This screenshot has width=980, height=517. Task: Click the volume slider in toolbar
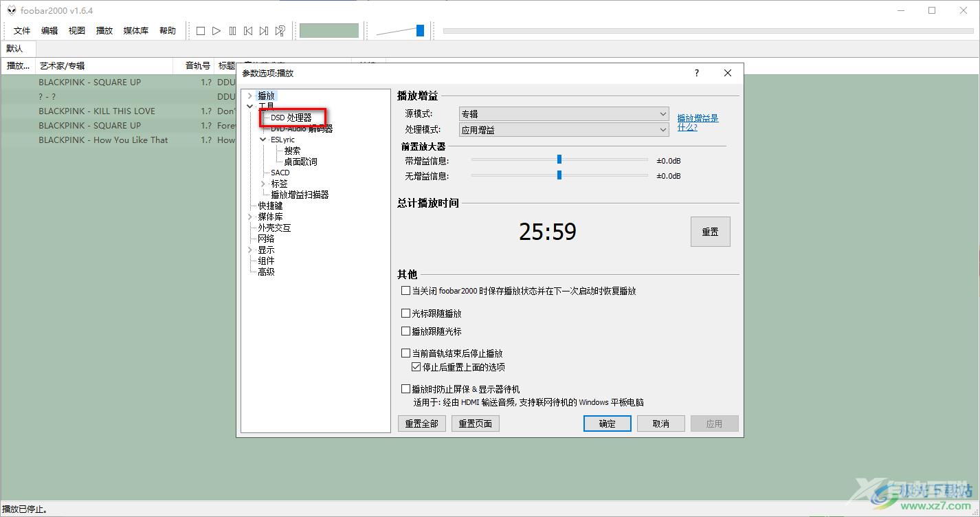[400, 31]
